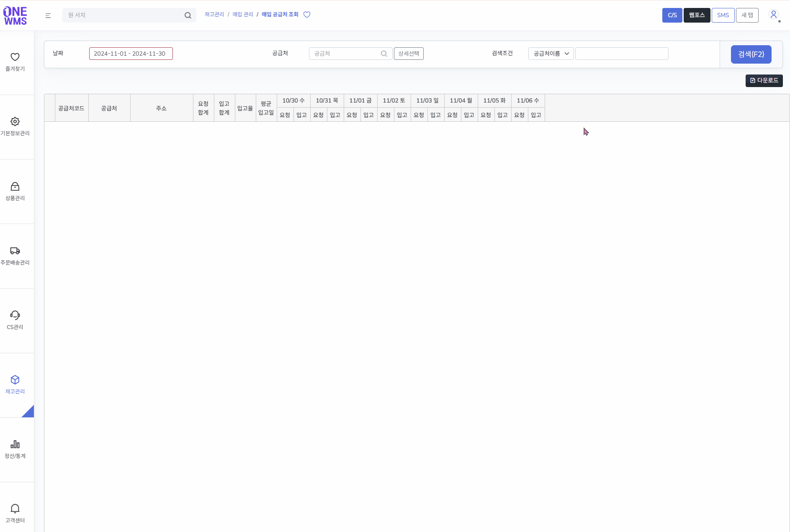Screen dimensions: 790x532
Task: Click 매입 공급처 조회 breadcrumb
Action: pyautogui.click(x=280, y=15)
